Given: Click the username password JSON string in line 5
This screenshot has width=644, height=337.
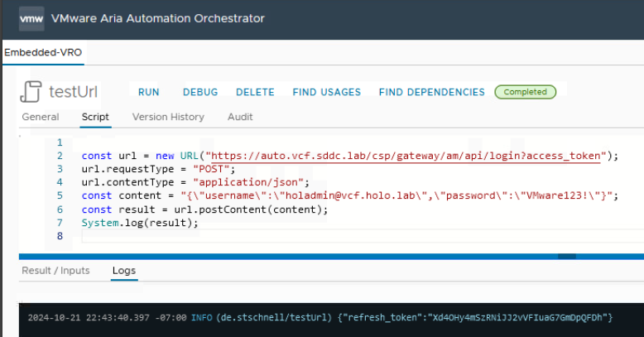Looking at the screenshot, I should (x=396, y=195).
